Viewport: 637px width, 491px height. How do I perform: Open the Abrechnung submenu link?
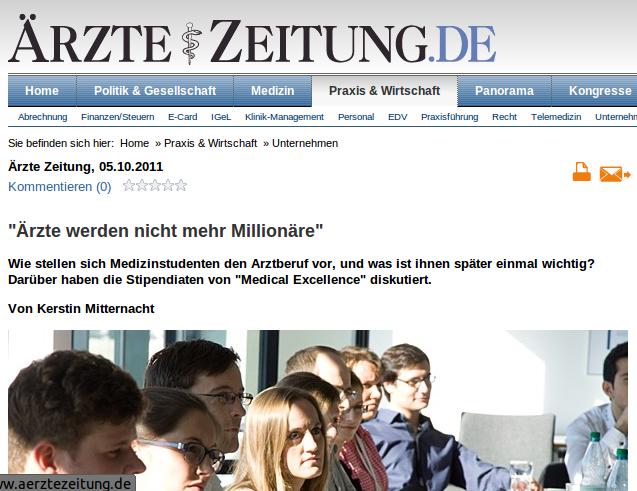pyautogui.click(x=43, y=117)
